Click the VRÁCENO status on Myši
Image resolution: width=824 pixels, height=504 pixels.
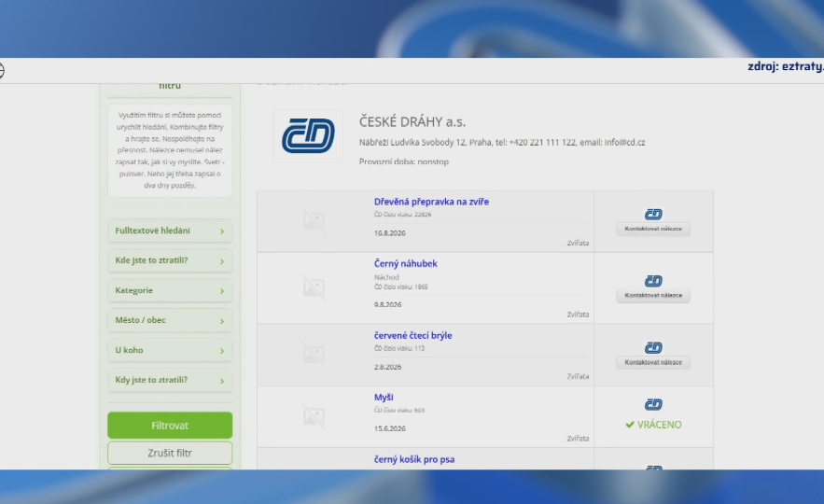pyautogui.click(x=653, y=425)
